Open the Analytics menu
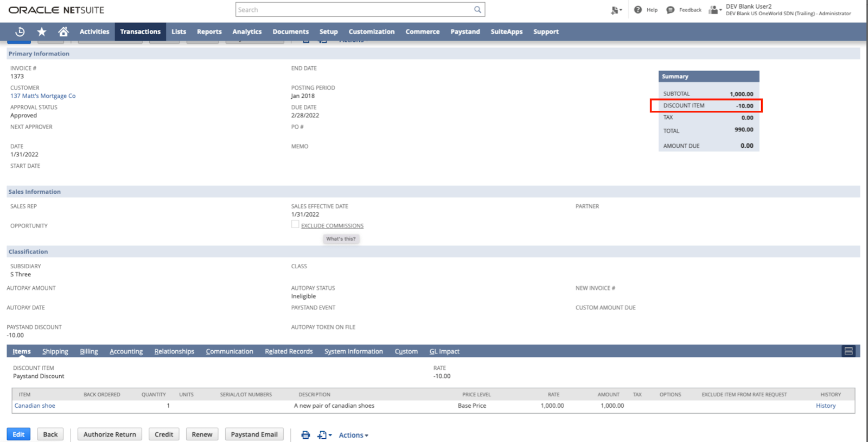Screen dimensions: 868x442 pos(247,31)
